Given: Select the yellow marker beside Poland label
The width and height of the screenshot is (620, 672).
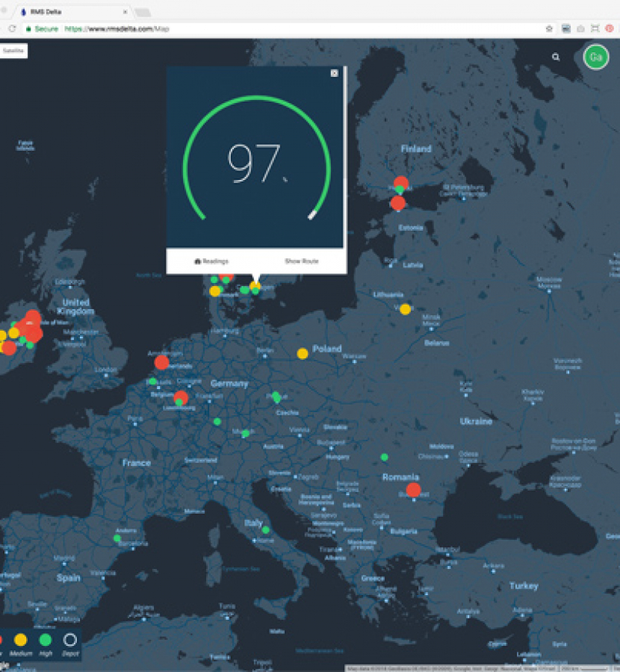Looking at the screenshot, I should pos(303,354).
